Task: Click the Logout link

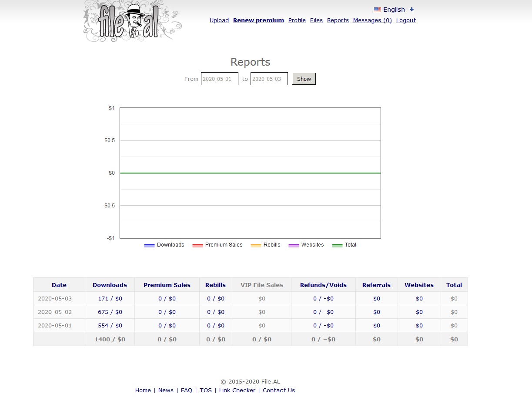Action: coord(406,20)
